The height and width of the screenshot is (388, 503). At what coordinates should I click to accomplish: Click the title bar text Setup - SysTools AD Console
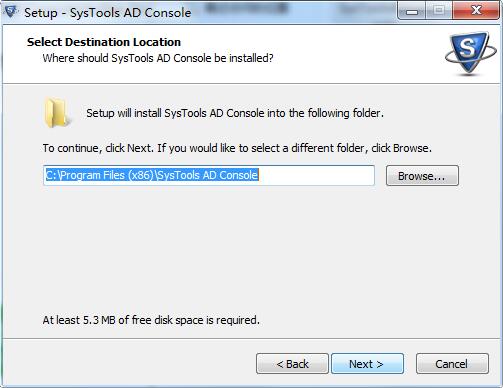tap(107, 13)
